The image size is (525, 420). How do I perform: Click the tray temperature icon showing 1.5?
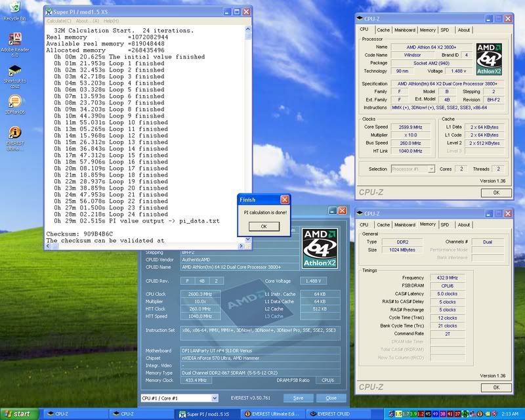pyautogui.click(x=398, y=414)
